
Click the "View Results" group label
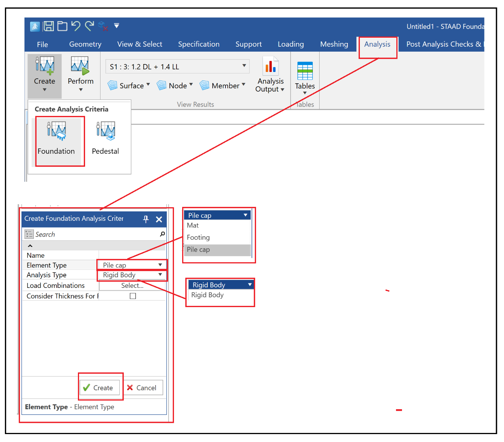195,104
